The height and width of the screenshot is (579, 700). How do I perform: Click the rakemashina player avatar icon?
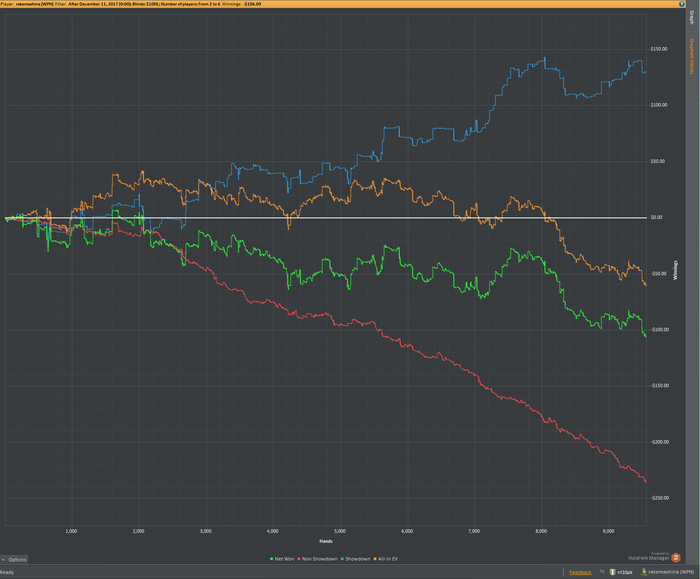pos(644,572)
